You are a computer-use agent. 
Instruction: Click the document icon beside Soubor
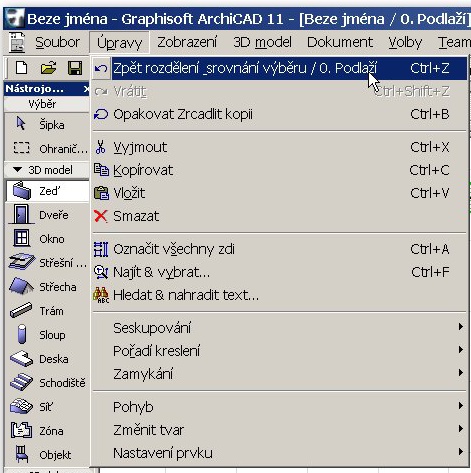point(17,42)
